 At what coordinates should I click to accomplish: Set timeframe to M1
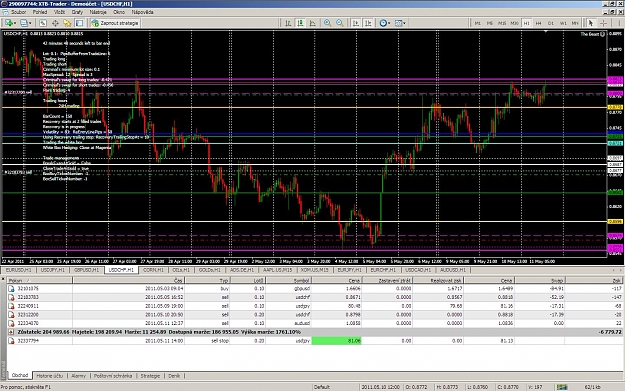(478, 23)
